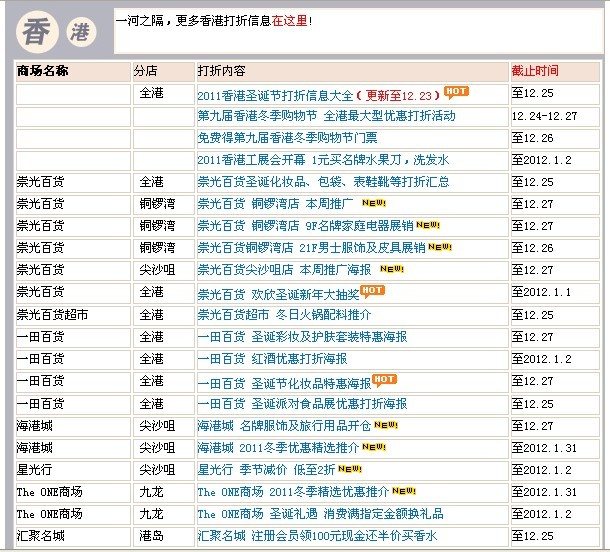Screen dimensions: 610x552
Task: Click NEW badge beside 尖沙咀店 本周推广海报
Action: coord(392,269)
